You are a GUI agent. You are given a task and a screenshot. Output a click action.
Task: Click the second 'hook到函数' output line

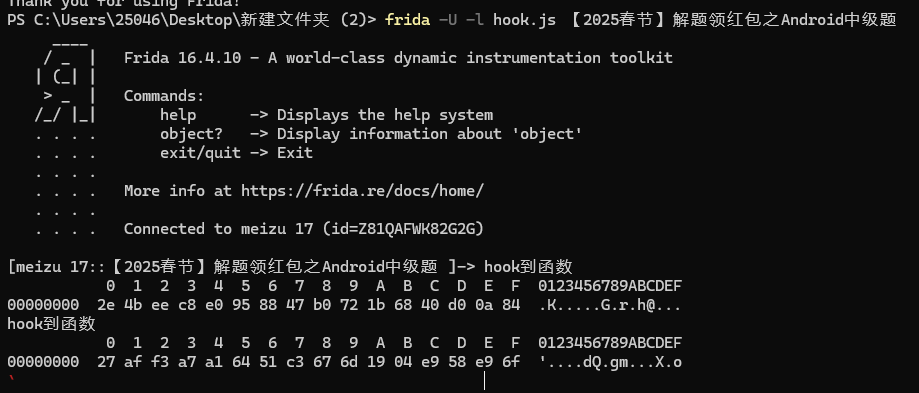pyautogui.click(x=52, y=324)
